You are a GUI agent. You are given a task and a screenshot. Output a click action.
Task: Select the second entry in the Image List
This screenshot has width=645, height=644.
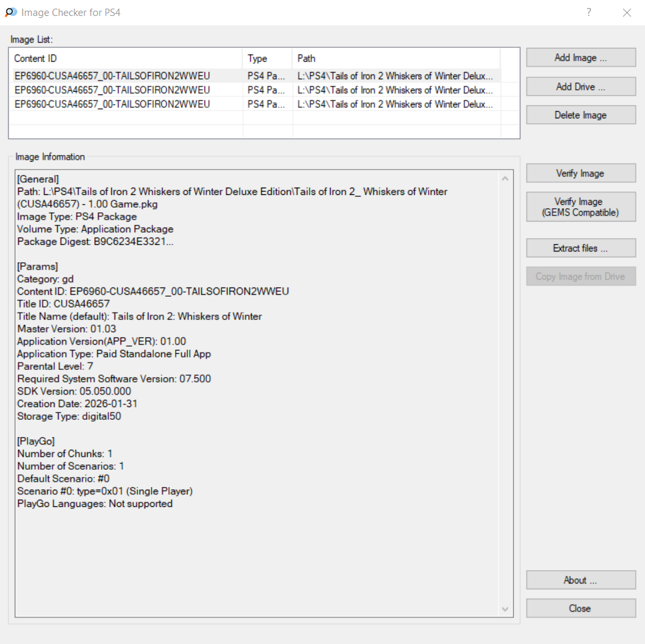(x=112, y=90)
